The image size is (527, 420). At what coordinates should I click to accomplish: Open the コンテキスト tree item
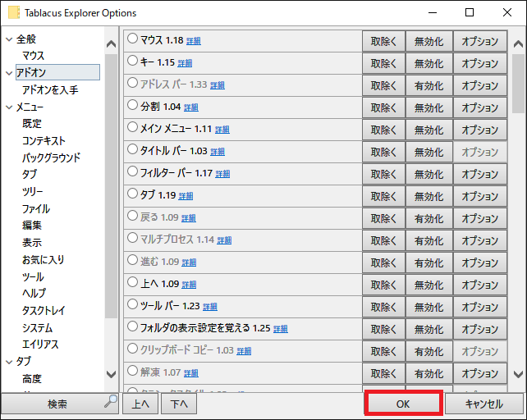[44, 141]
